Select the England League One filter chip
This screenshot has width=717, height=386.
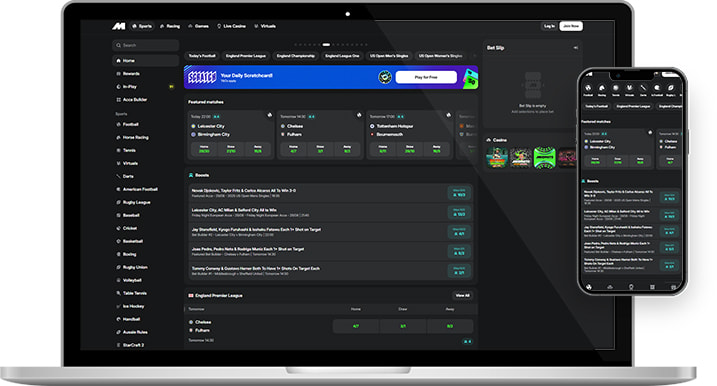pos(342,56)
